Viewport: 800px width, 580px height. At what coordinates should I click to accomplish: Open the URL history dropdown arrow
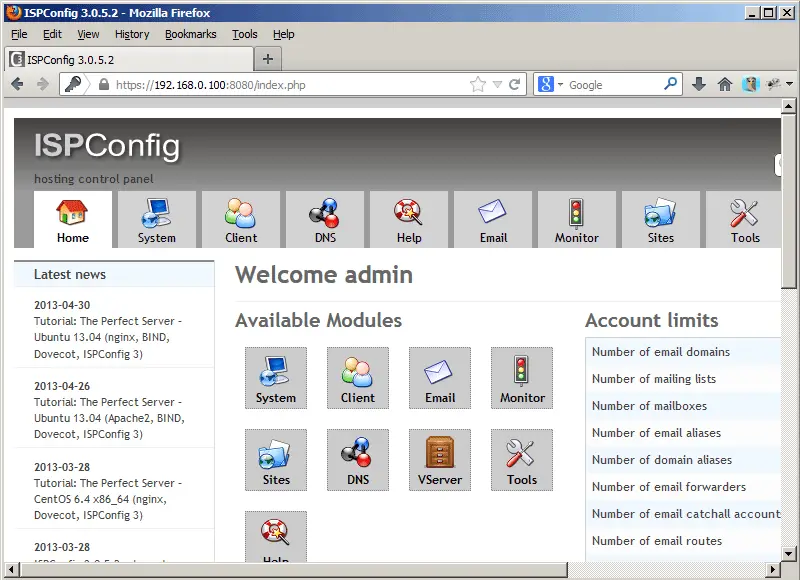[x=497, y=85]
